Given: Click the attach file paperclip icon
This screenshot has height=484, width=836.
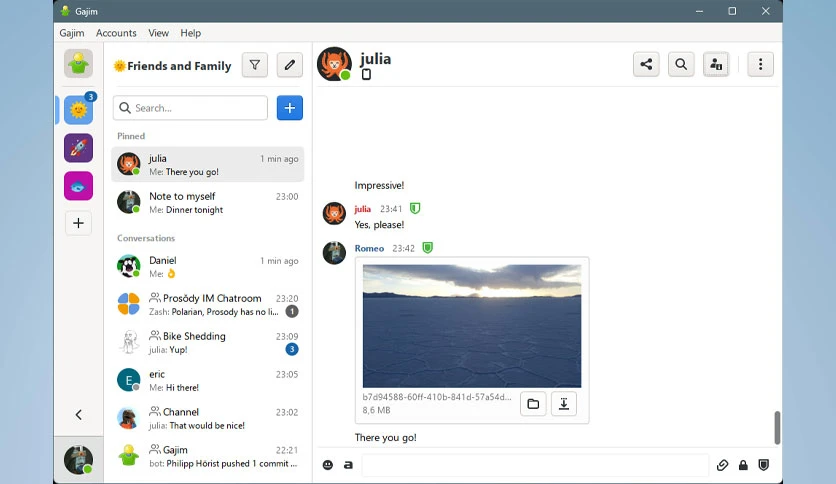Looking at the screenshot, I should (722, 465).
